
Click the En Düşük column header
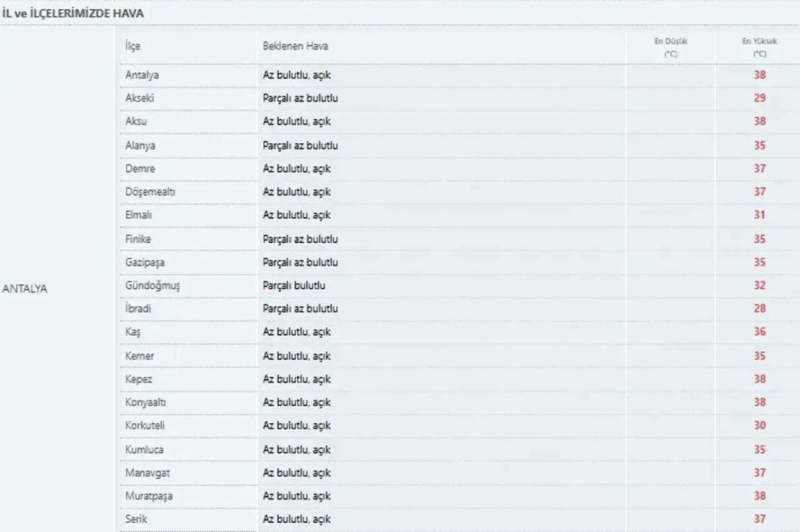tap(671, 48)
